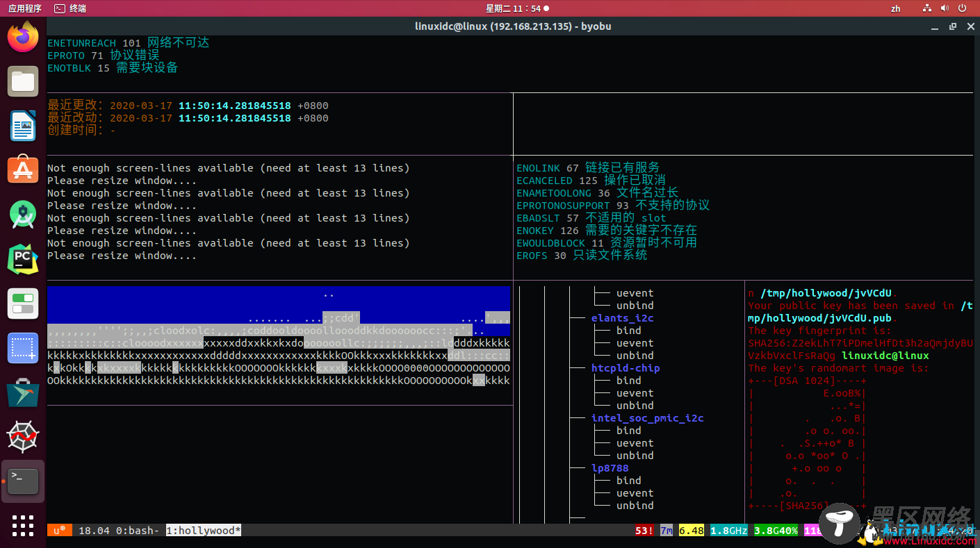Open the Files manager in the dock
The width and height of the screenshot is (980, 548).
click(x=23, y=82)
